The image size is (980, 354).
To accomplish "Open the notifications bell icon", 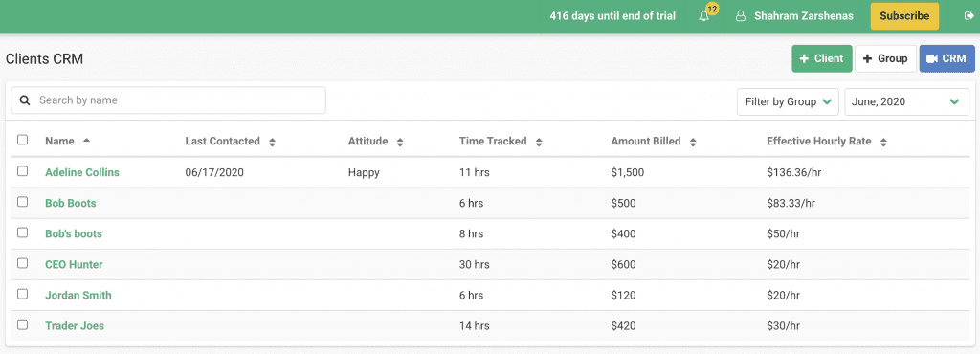I will click(704, 16).
